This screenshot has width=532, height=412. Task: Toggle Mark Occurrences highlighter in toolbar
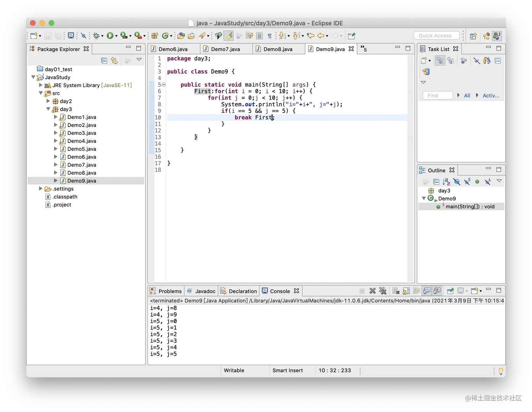point(229,36)
